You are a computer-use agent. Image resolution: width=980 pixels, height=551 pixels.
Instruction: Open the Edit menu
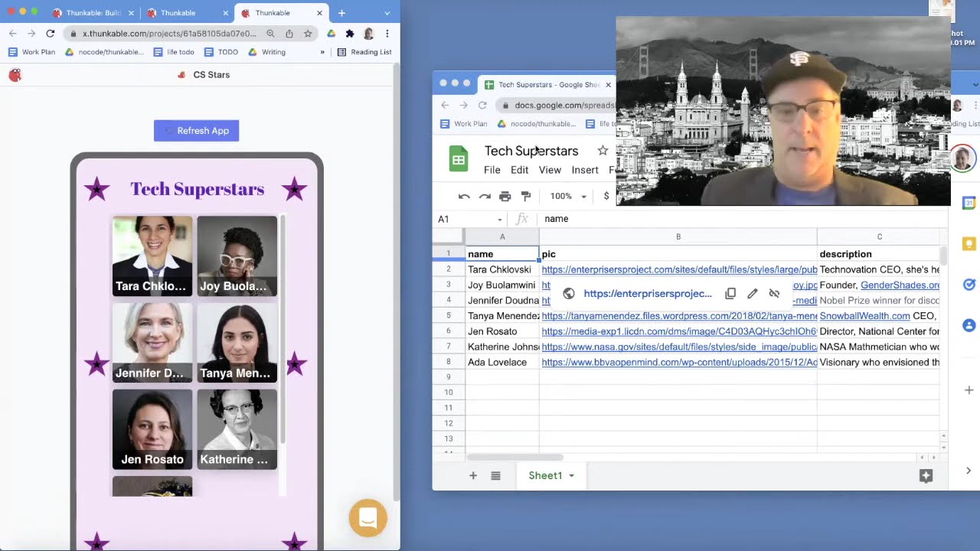(x=519, y=170)
